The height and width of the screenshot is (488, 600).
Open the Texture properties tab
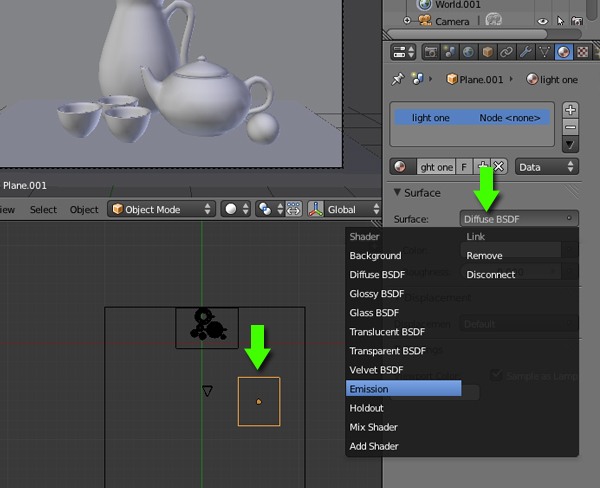coord(582,52)
